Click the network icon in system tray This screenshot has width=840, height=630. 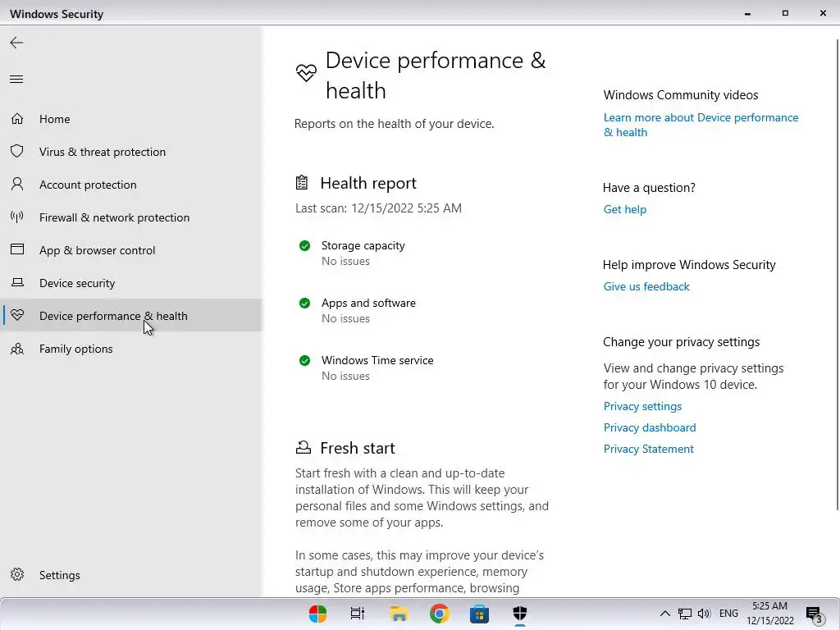pos(685,614)
